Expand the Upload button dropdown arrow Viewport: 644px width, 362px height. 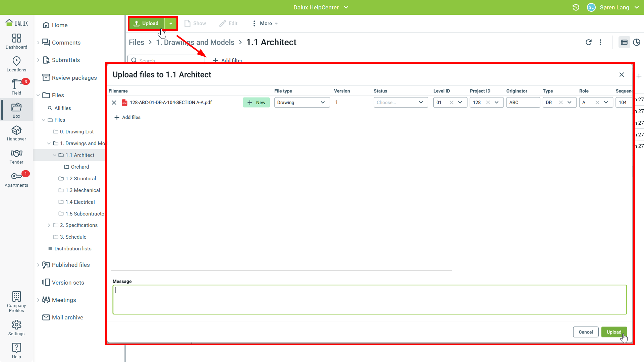click(x=171, y=23)
